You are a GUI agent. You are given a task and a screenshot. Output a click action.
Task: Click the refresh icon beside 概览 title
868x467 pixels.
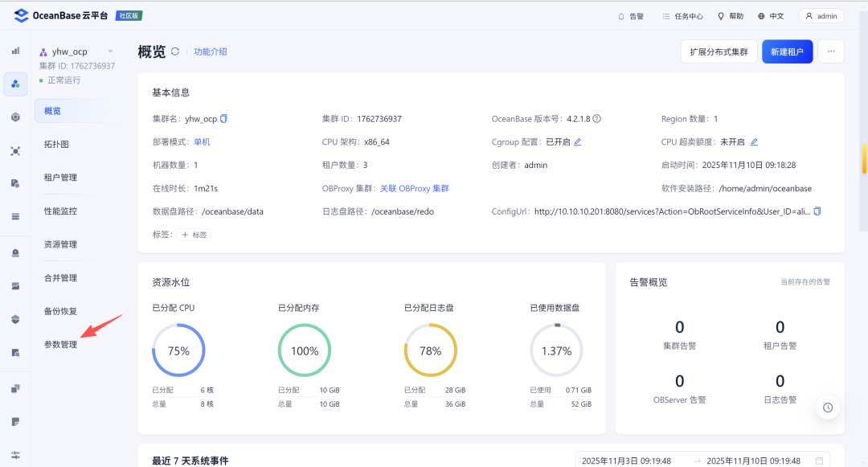pos(175,51)
